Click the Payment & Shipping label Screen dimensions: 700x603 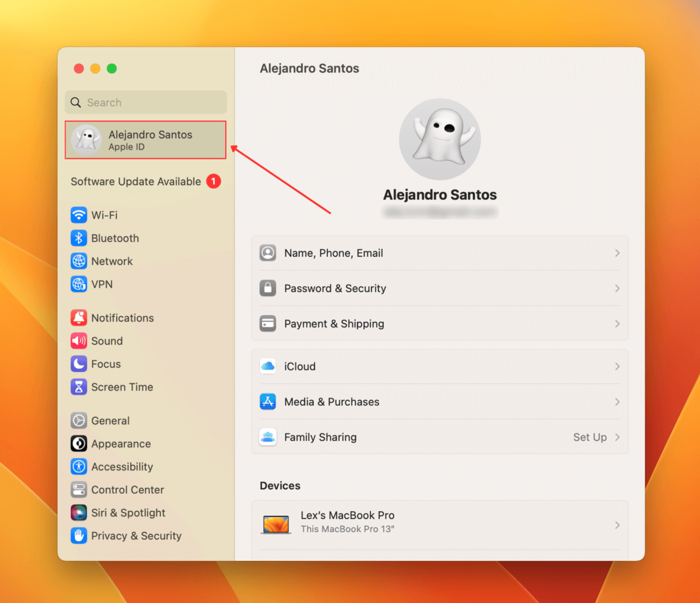(x=334, y=323)
